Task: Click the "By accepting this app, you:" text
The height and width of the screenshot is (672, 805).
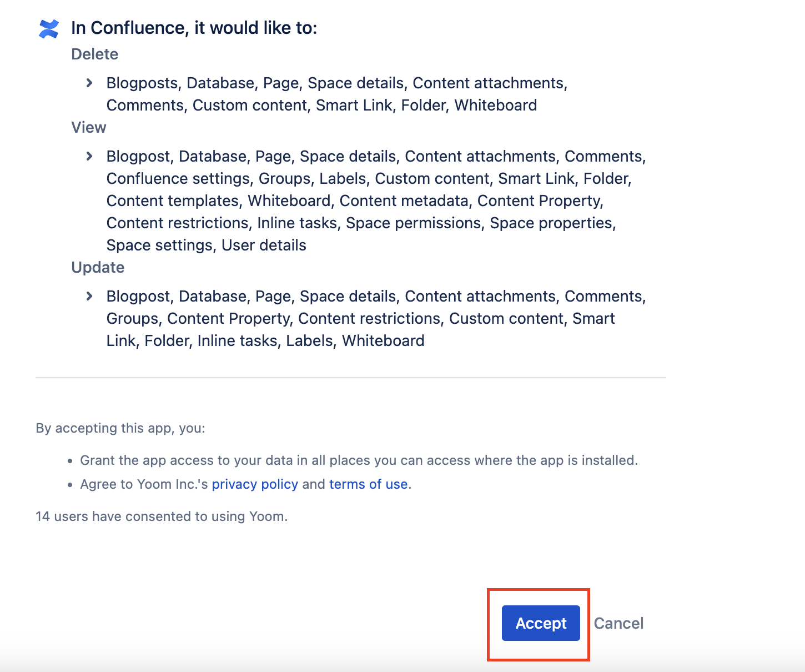Action: pyautogui.click(x=120, y=428)
